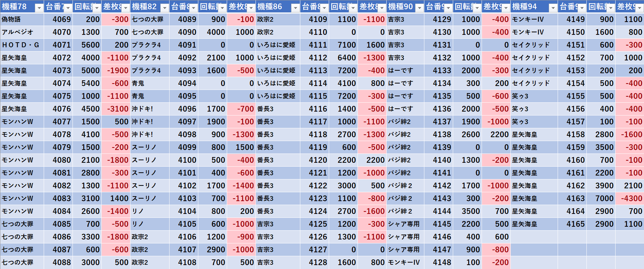Open 差枚 filter dropdown just before 機種82 header
The width and height of the screenshot is (644, 269).
click(x=125, y=7)
